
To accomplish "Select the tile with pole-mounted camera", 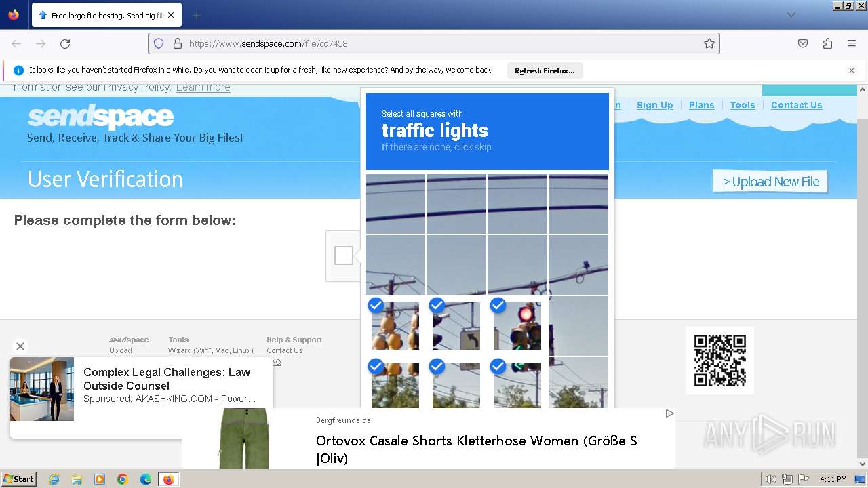I will point(578,265).
